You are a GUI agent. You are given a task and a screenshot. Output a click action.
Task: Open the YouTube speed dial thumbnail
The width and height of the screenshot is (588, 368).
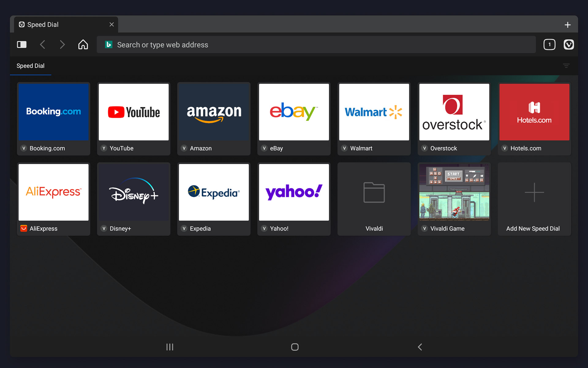pyautogui.click(x=134, y=112)
